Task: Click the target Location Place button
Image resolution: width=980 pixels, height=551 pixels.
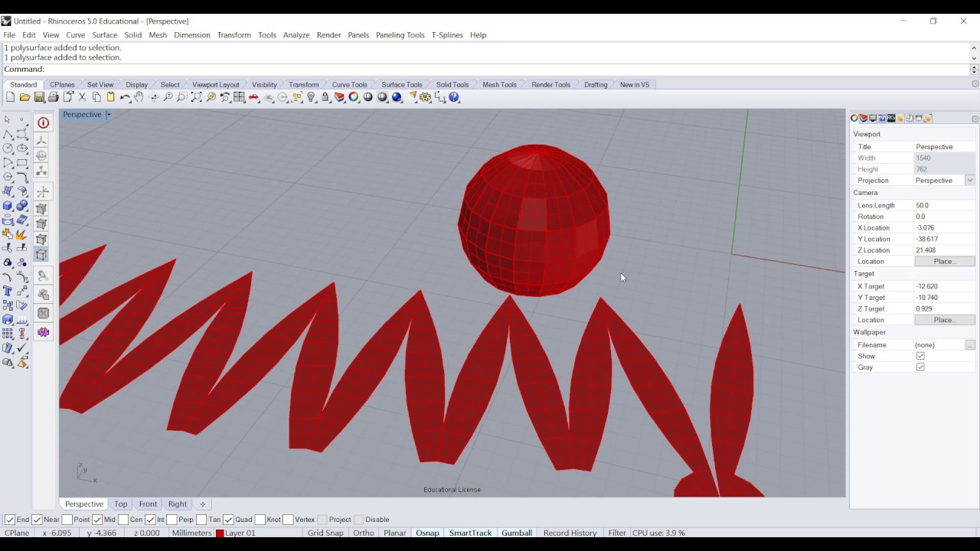Action: coord(944,320)
